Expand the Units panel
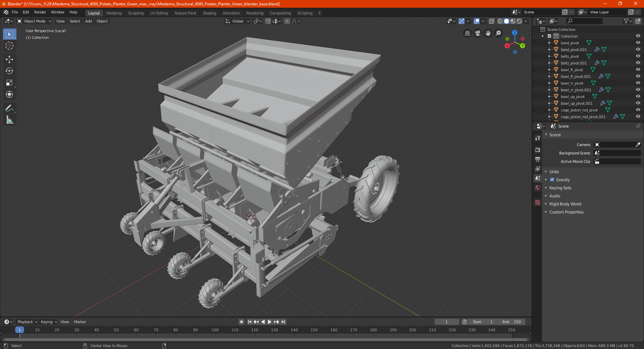644x349 pixels. pos(554,172)
